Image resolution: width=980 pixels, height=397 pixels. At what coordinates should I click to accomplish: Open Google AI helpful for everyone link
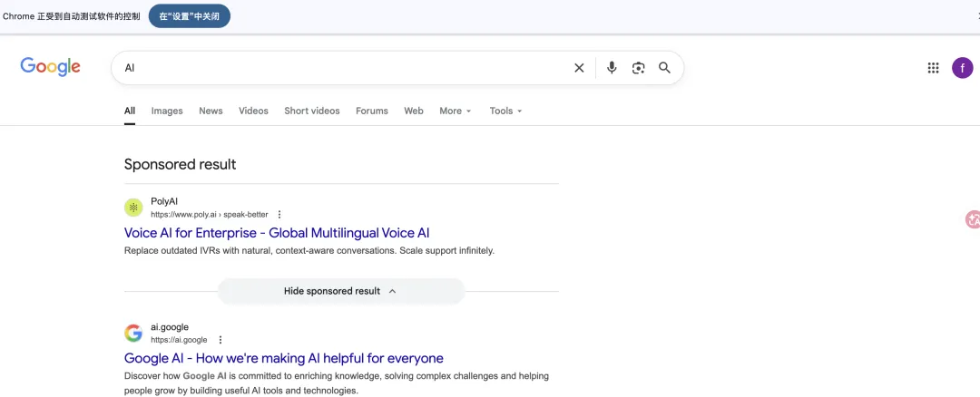tap(284, 358)
